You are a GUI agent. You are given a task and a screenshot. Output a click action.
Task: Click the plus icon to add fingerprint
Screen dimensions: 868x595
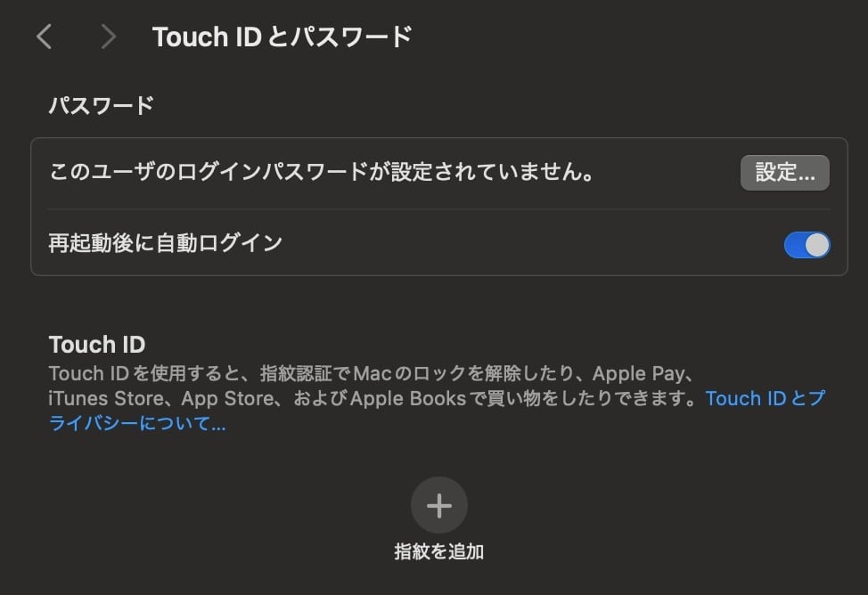tap(439, 505)
